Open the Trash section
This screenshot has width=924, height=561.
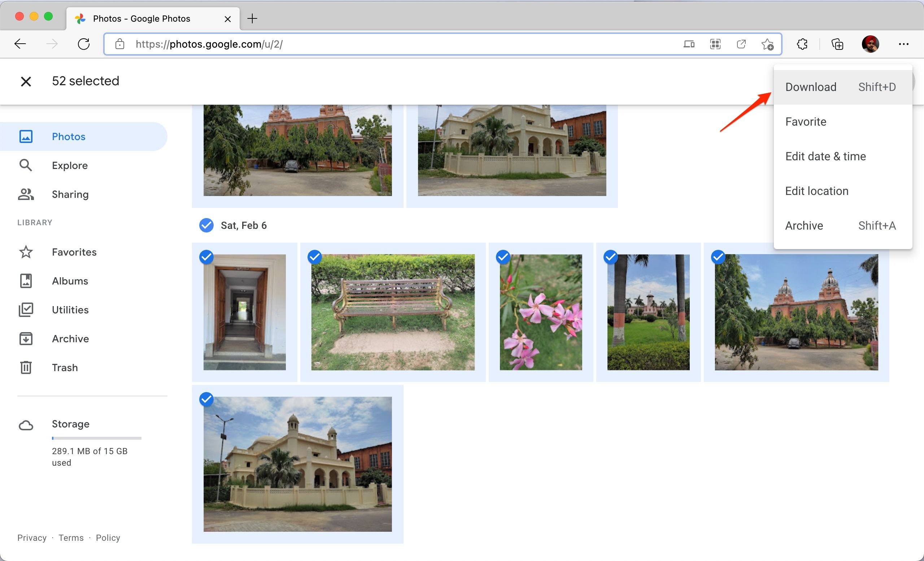point(65,367)
